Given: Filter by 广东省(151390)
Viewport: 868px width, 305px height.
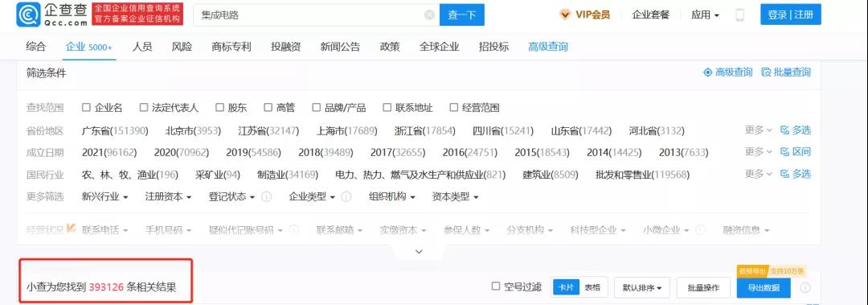Looking at the screenshot, I should [115, 131].
